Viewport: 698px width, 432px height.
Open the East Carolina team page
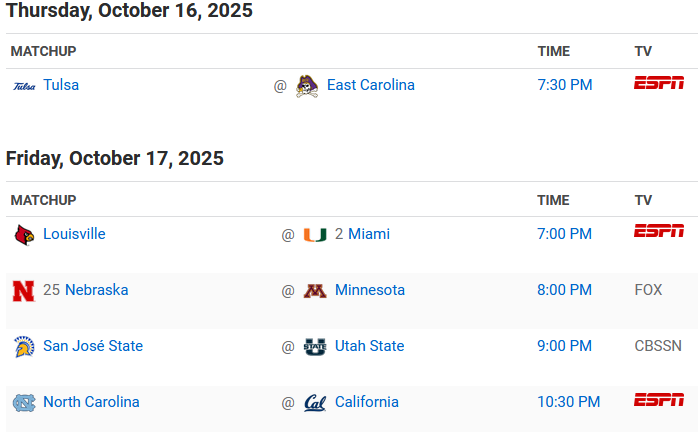[370, 85]
